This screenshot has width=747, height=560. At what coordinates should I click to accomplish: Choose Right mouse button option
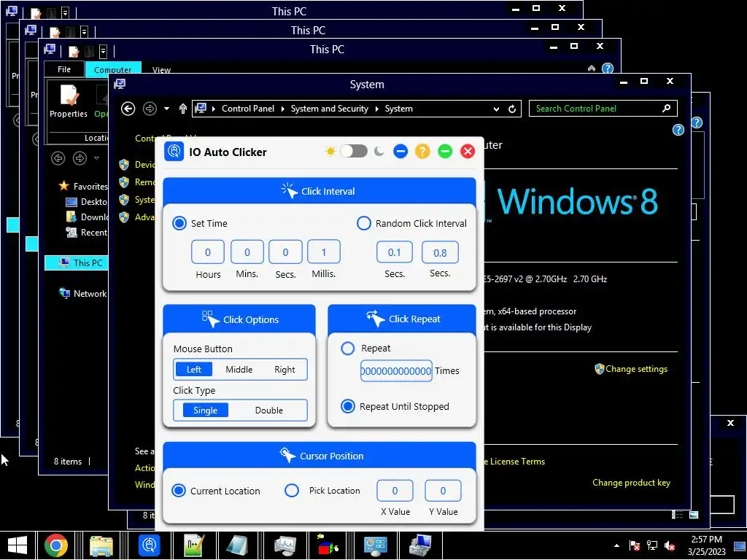(x=285, y=370)
